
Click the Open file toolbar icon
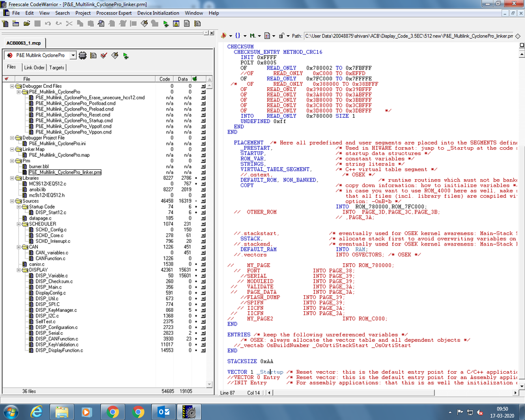click(26, 24)
